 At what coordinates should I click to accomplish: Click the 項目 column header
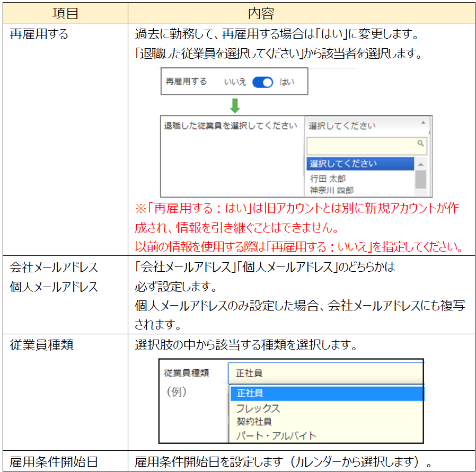point(65,12)
